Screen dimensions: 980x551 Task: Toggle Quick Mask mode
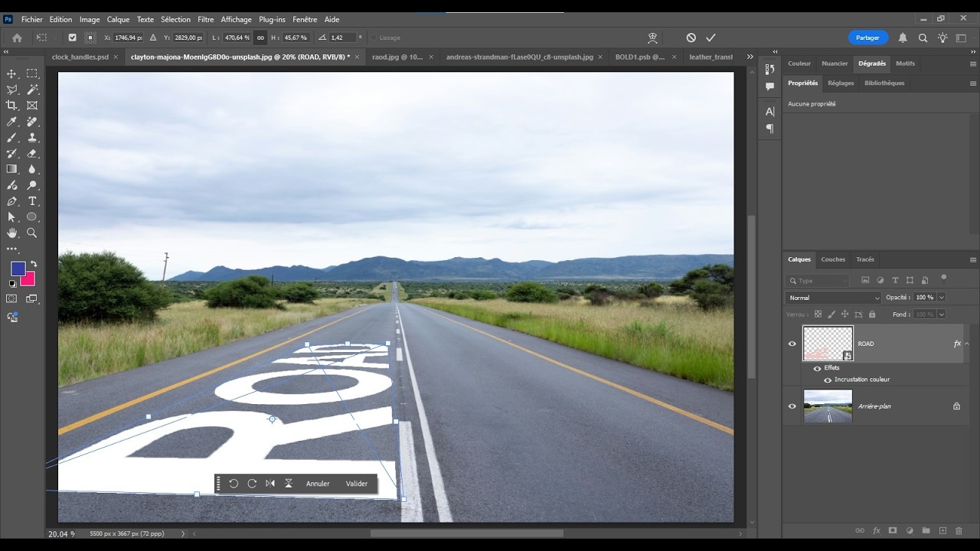click(x=11, y=298)
